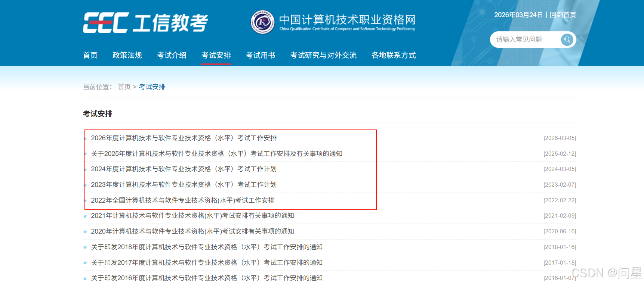Click the date [2017-01-18]
The width and height of the screenshot is (644, 284).
(560, 263)
